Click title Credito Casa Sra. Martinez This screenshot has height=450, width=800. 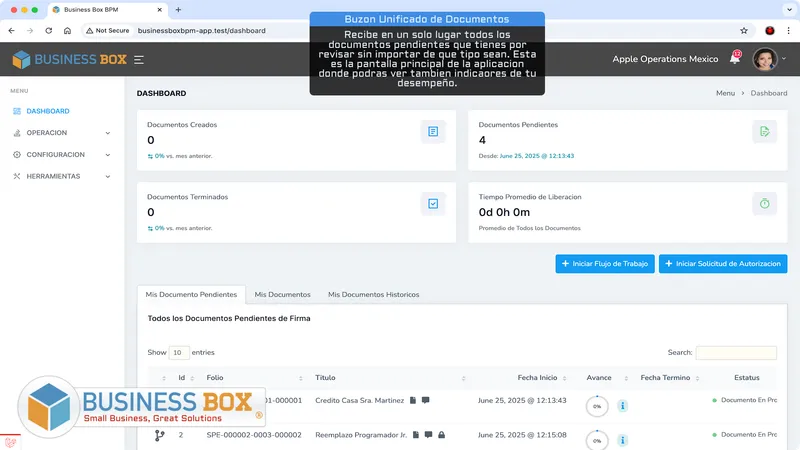coord(360,401)
